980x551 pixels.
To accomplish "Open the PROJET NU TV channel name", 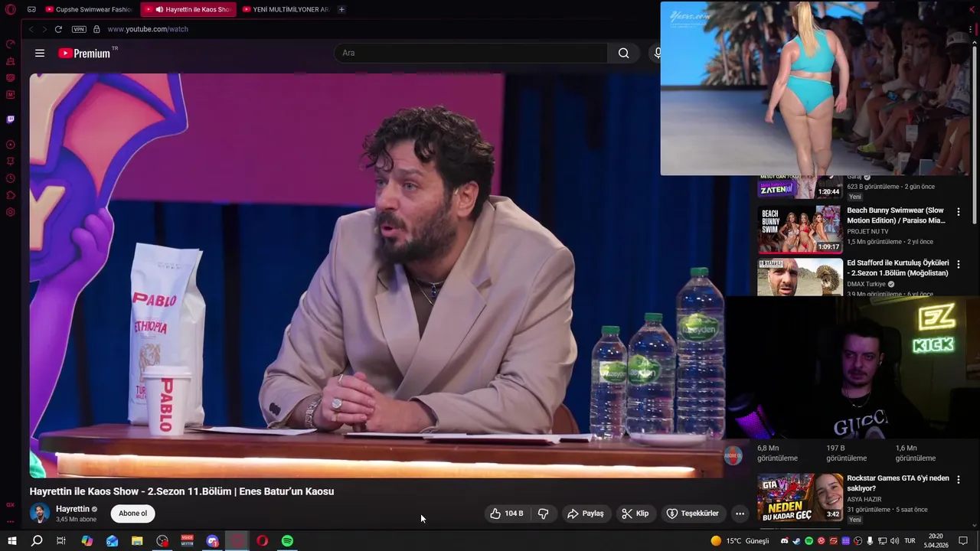I will [867, 231].
